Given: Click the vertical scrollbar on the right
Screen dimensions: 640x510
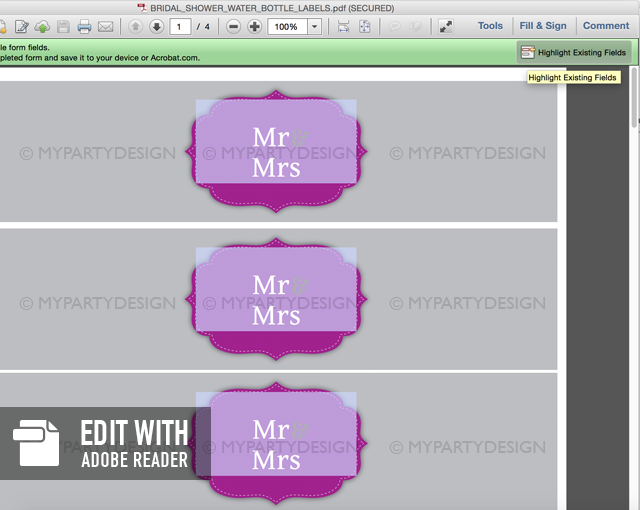Looking at the screenshot, I should 634,100.
